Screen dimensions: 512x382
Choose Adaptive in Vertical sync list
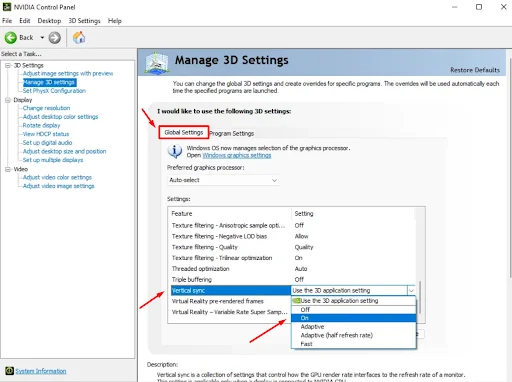[x=353, y=327]
